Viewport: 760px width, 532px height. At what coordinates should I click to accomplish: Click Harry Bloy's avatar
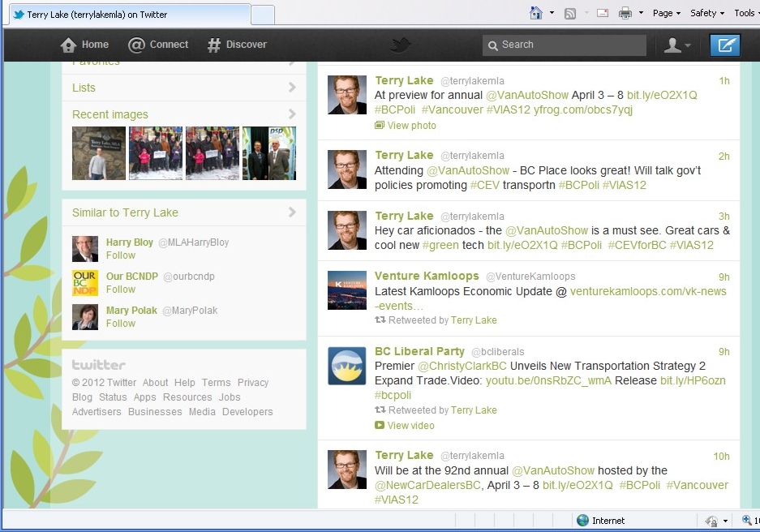tap(85, 248)
